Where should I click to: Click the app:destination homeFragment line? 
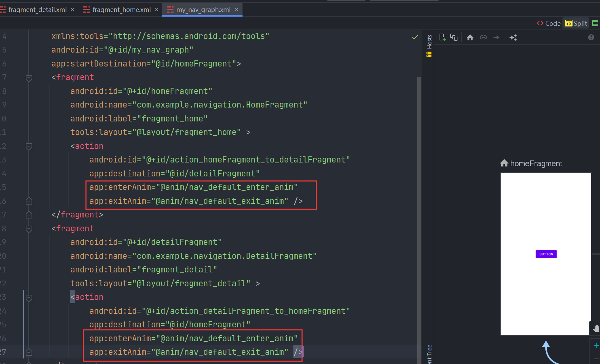click(170, 325)
